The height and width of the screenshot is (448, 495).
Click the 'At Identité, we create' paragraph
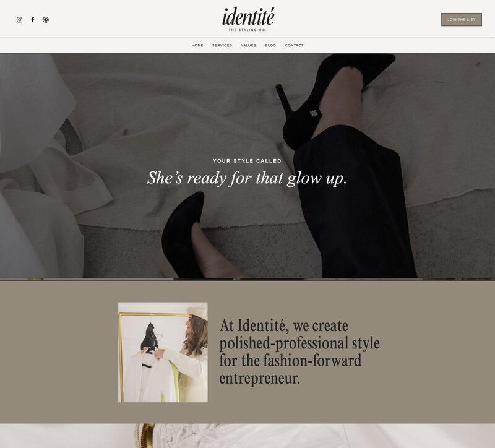pos(299,351)
